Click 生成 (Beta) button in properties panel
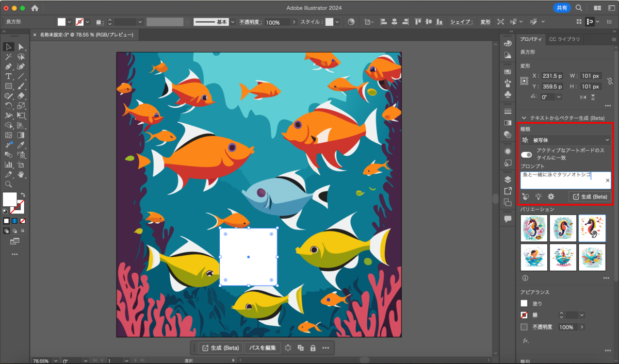 click(x=590, y=196)
